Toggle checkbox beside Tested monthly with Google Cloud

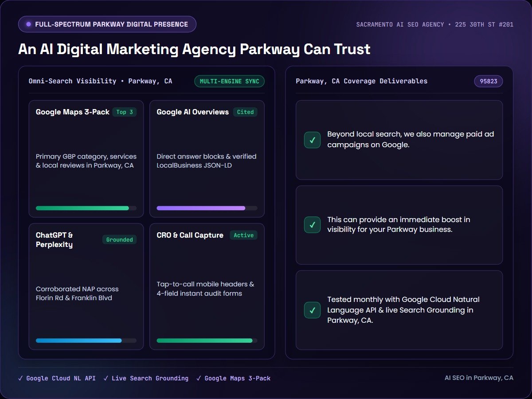tap(312, 310)
